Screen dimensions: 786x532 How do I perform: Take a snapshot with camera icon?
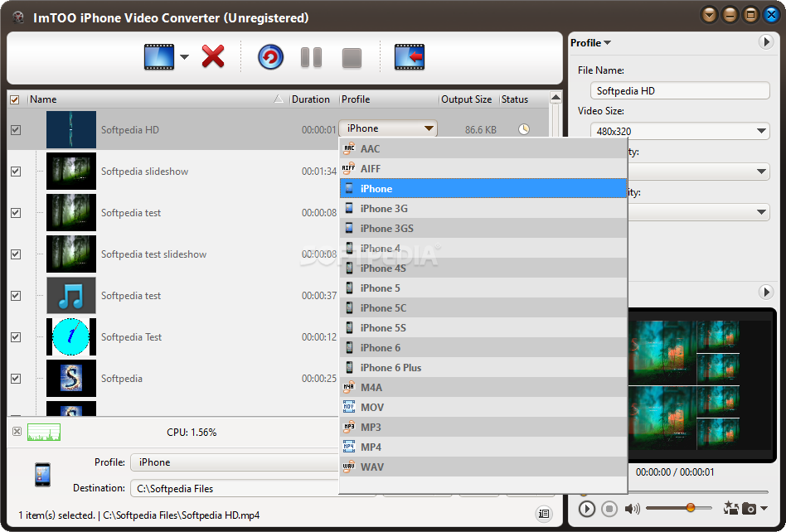749,509
